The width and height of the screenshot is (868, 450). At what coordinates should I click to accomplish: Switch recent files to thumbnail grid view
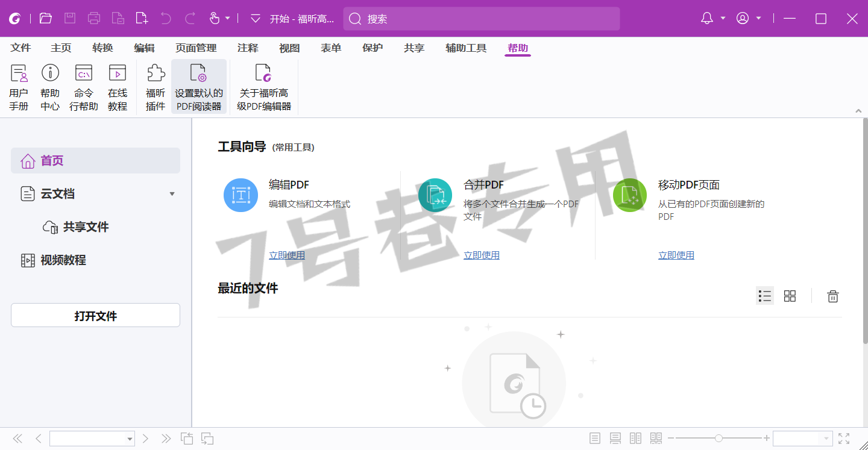coord(790,296)
